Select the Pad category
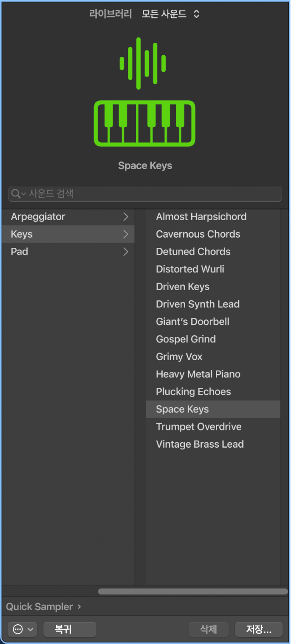This screenshot has width=291, height=644. click(x=20, y=252)
